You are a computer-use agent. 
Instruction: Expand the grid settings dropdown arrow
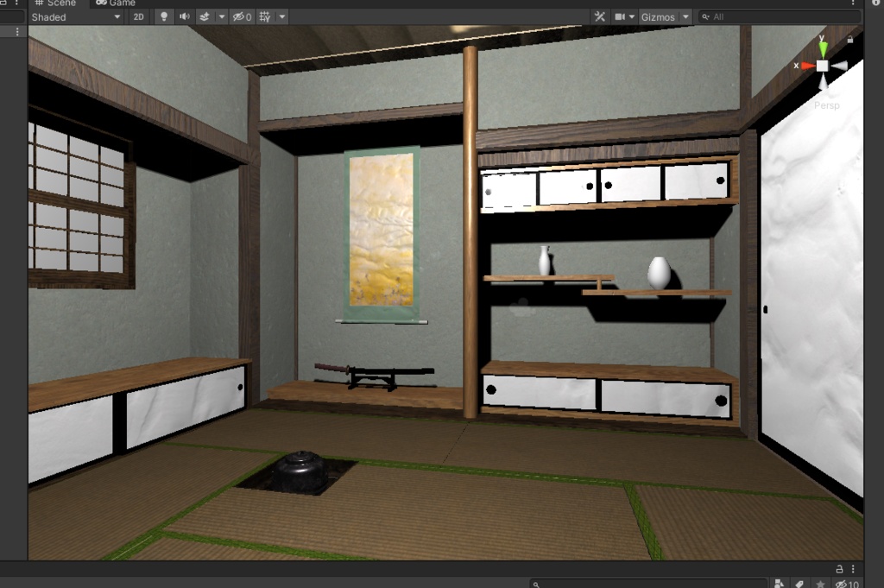pos(281,16)
